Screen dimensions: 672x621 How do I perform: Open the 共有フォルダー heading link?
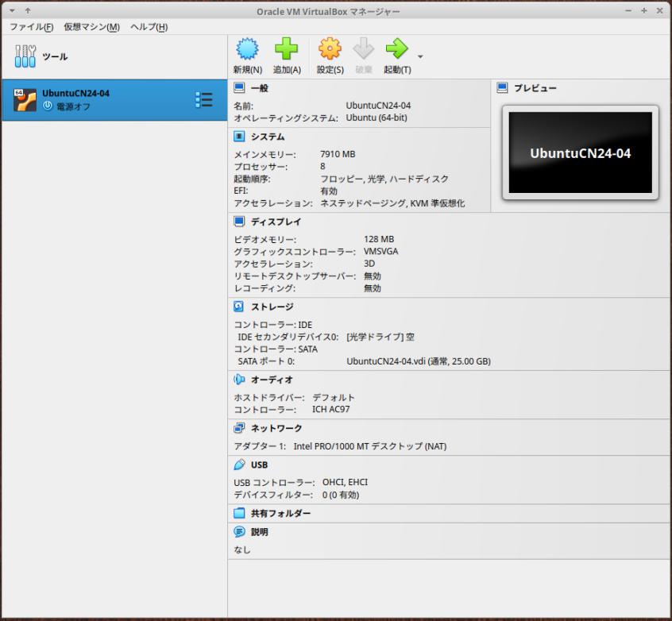coord(280,513)
